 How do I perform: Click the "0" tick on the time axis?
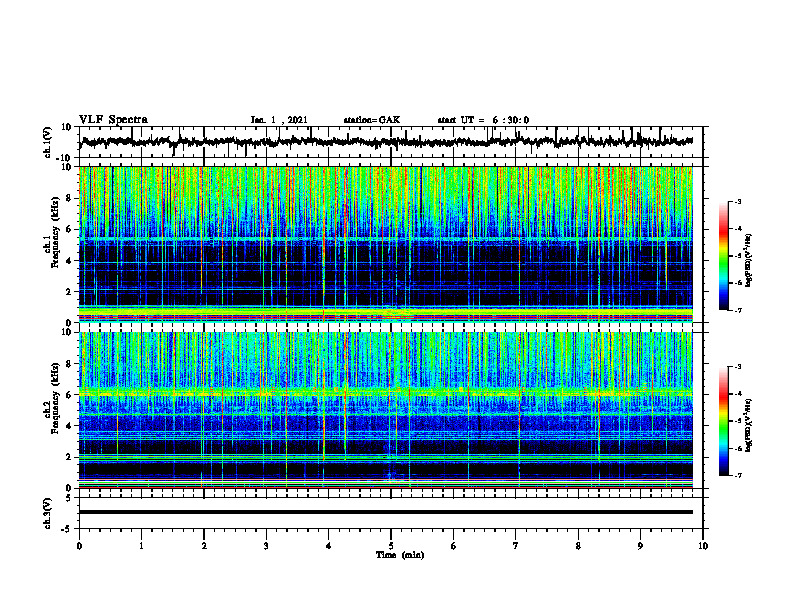tap(79, 546)
